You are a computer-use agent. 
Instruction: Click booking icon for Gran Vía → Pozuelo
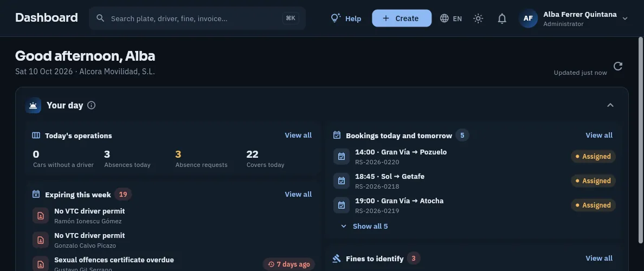click(x=342, y=157)
